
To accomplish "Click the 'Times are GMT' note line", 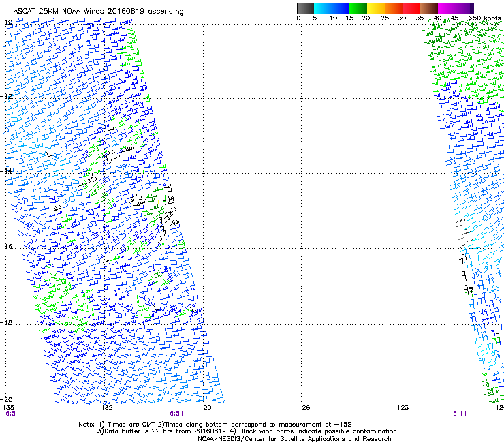I will pos(215,425).
